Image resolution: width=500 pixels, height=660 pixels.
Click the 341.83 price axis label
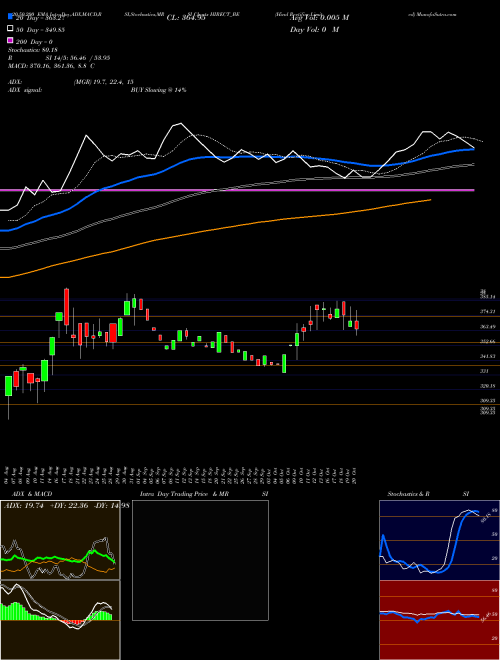(488, 357)
